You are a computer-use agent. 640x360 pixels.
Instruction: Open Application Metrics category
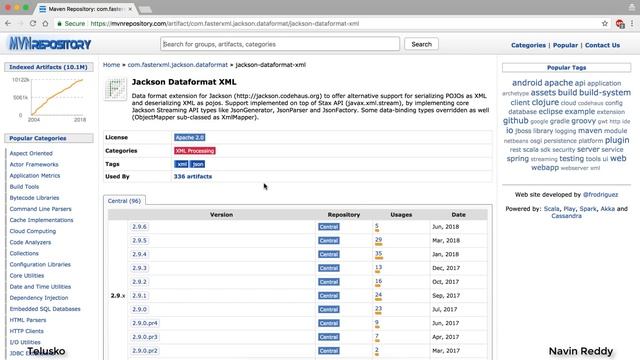[x=35, y=176]
